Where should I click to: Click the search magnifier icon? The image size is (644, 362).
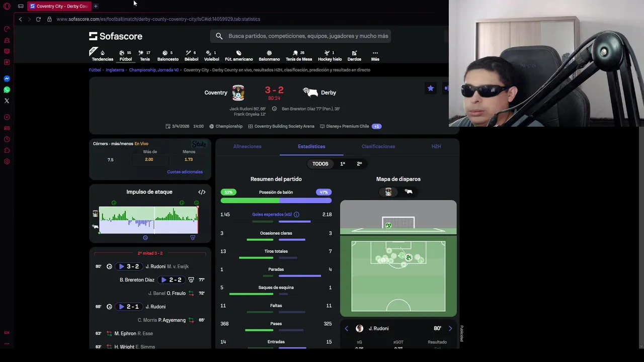click(x=219, y=36)
